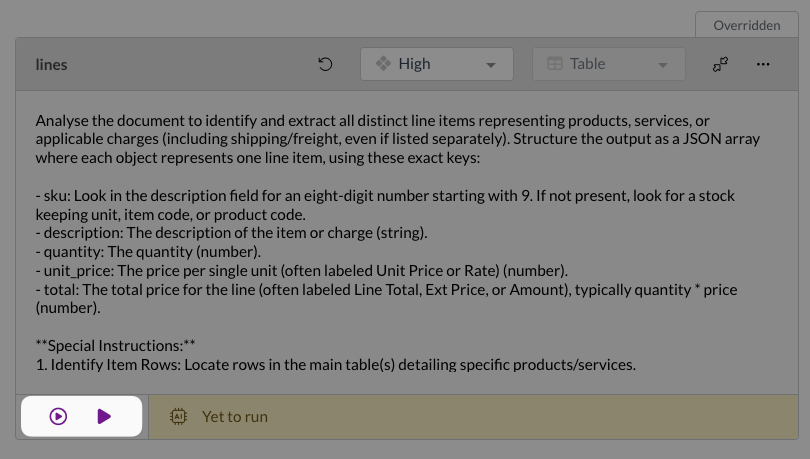Click the AI chip icon in status bar
810x459 pixels.
179,416
